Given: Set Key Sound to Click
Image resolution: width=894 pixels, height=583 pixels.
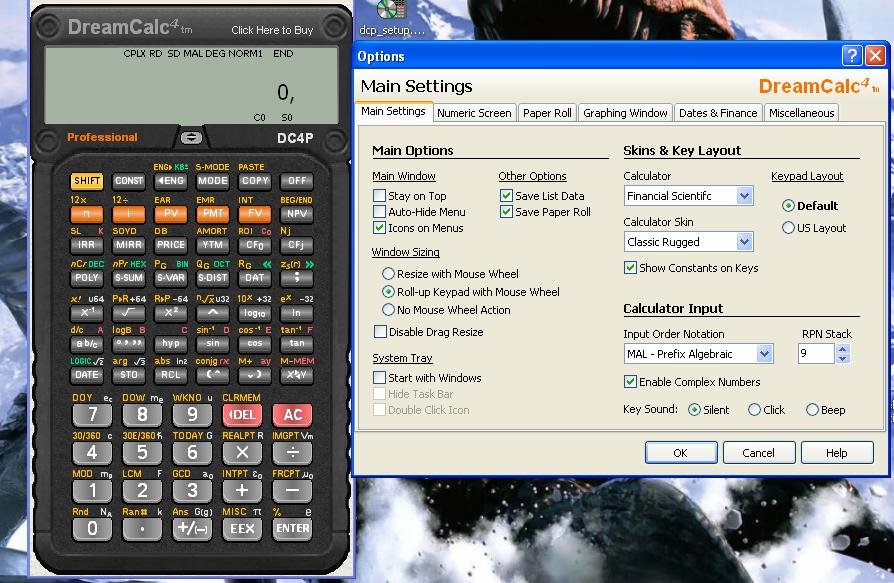Looking at the screenshot, I should [754, 410].
